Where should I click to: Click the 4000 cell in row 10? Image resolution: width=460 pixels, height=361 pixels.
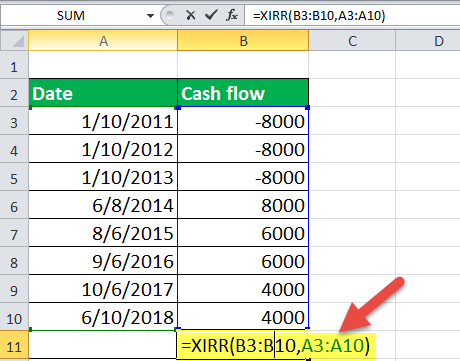pos(243,317)
